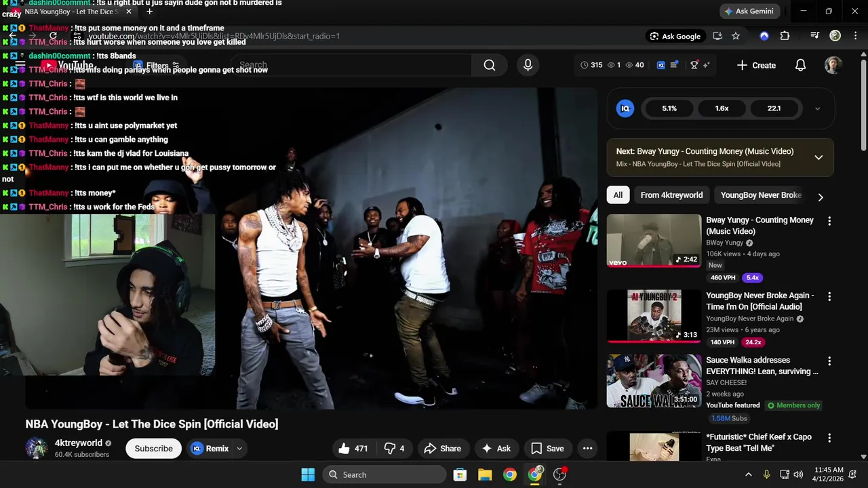Subscribe to 4ktreyworld channel

[x=153, y=448]
